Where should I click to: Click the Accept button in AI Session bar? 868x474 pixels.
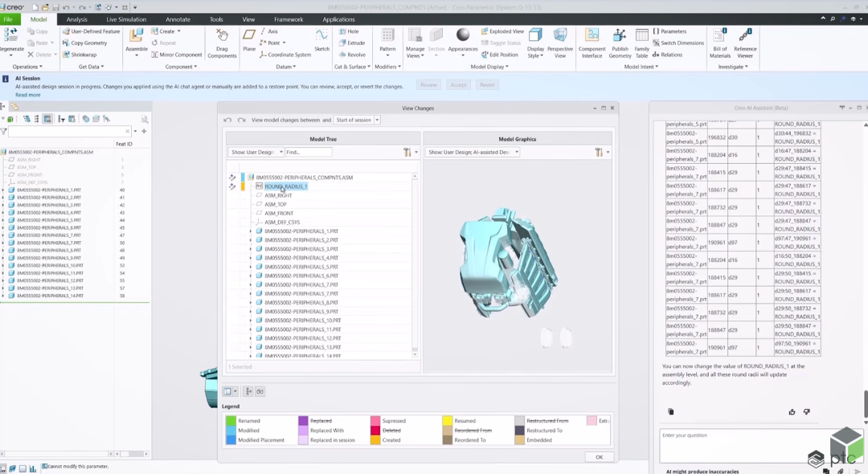pos(458,84)
